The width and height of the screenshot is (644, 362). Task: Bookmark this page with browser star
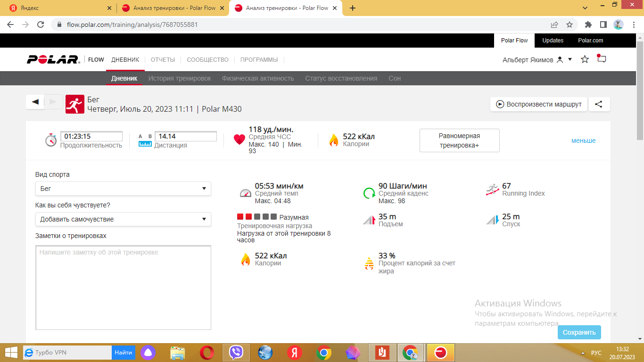tap(570, 25)
